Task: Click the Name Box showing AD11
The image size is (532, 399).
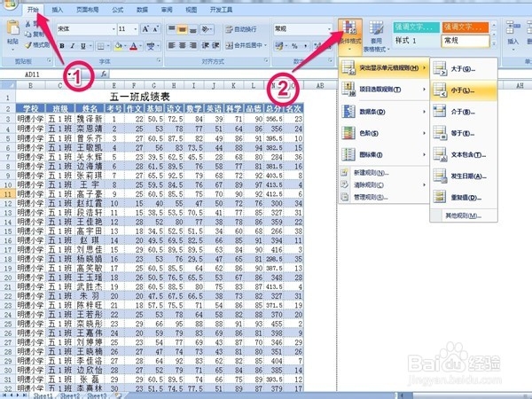Action: [33, 74]
